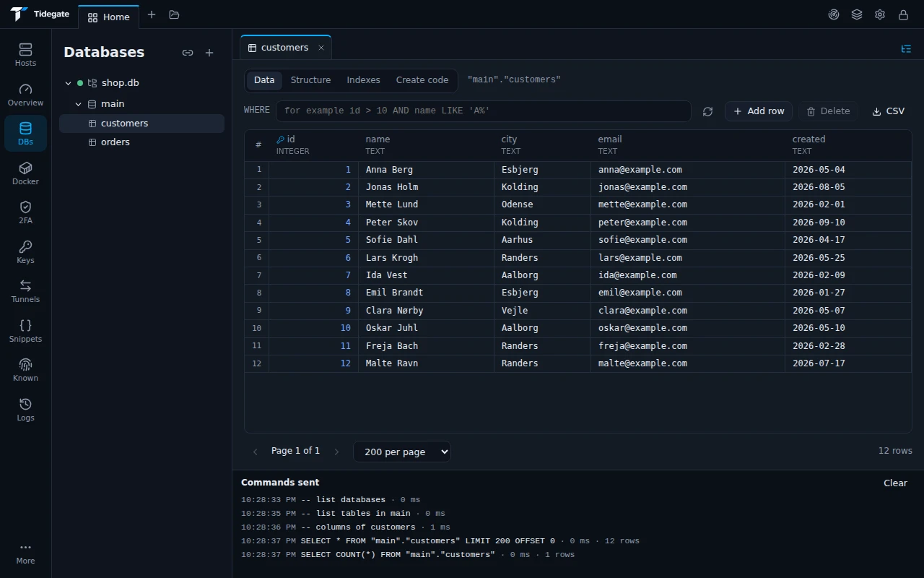This screenshot has width=924, height=578.
Task: Open the Overview gauge section
Action: [x=25, y=95]
